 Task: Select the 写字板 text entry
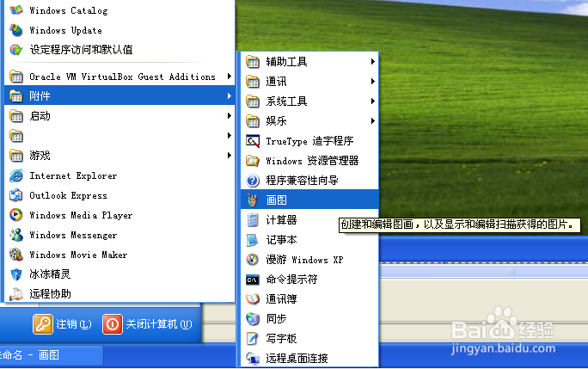coord(281,339)
